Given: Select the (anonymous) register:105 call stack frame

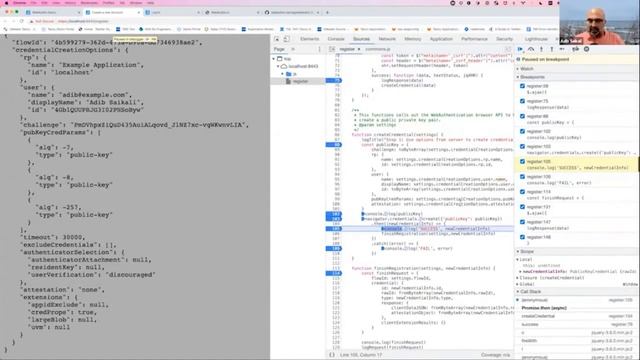Looking at the screenshot, I should (x=577, y=300).
